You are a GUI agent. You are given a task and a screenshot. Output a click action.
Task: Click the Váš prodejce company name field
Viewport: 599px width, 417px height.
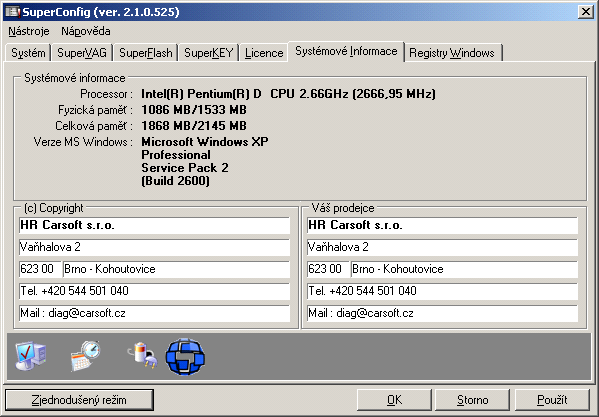pos(442,225)
